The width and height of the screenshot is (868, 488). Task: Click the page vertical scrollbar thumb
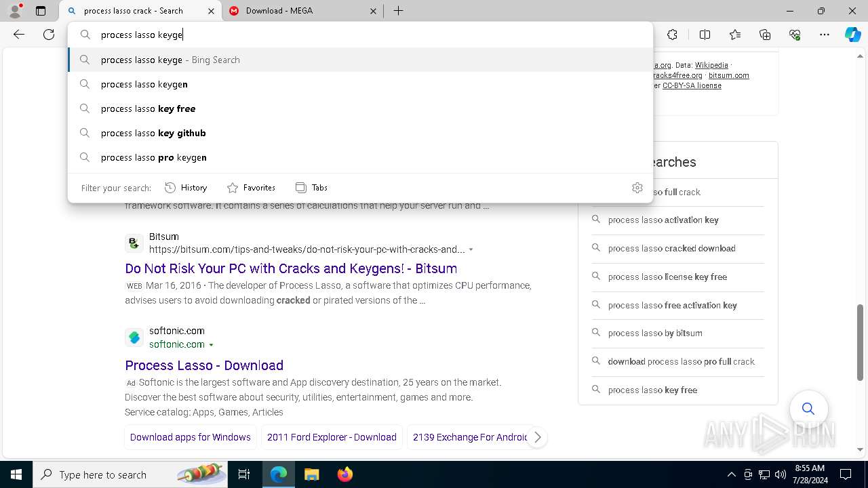pyautogui.click(x=860, y=342)
